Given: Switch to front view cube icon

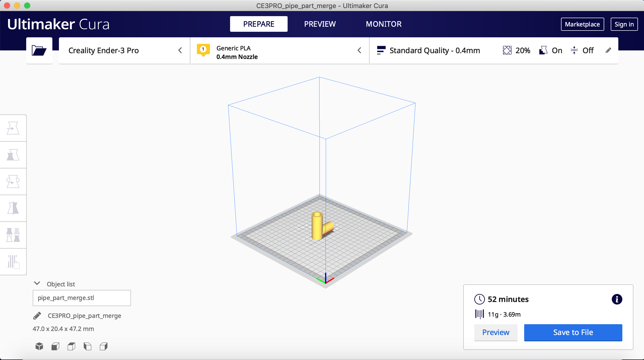Looking at the screenshot, I should click(55, 346).
